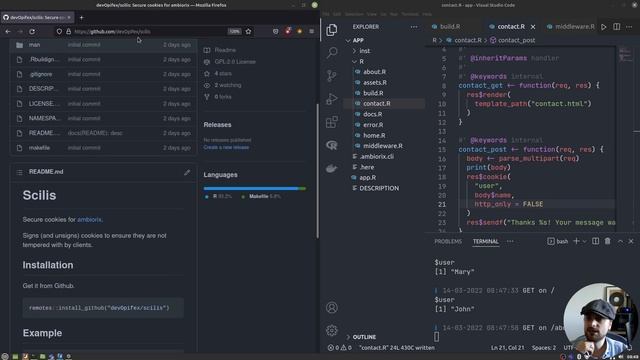Open the R extension sidebar icon
The image size is (640, 360).
point(332,145)
